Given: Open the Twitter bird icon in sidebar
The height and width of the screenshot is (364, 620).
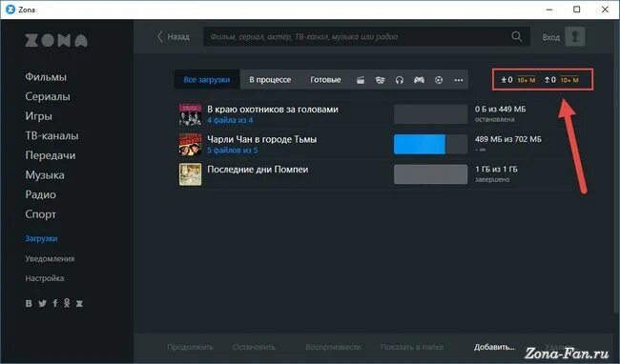Looking at the screenshot, I should point(42,303).
